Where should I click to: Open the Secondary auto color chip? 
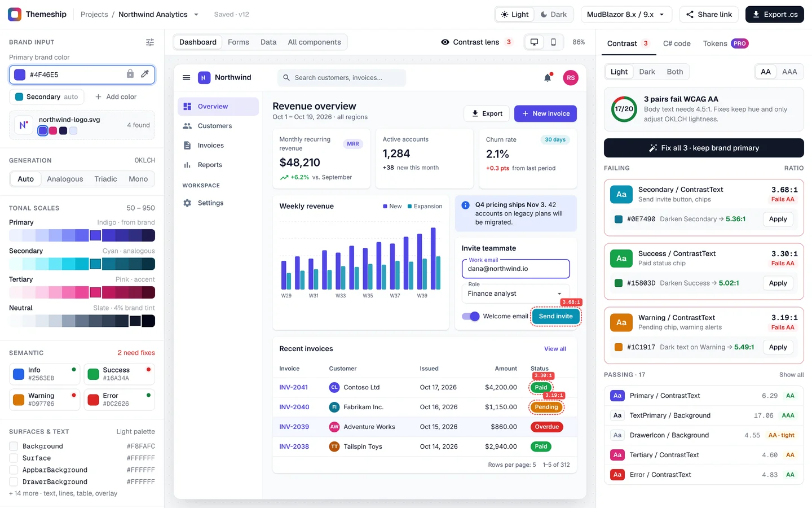coord(47,97)
